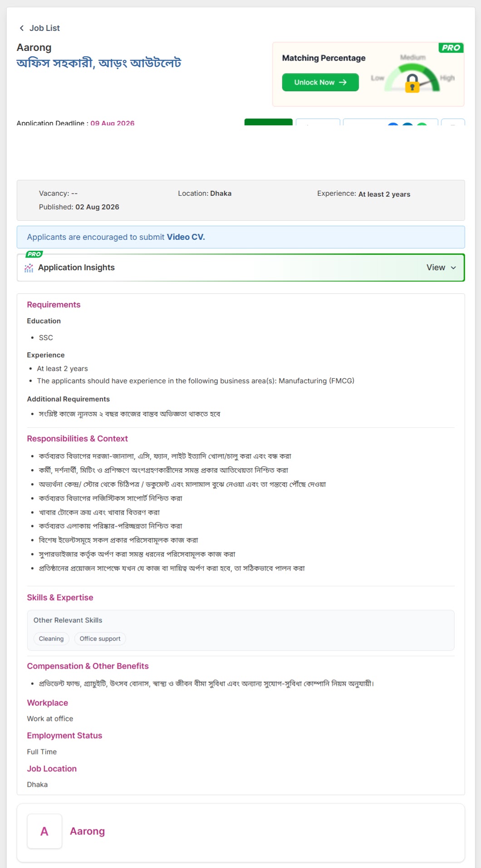Click the PRO tag above Application Insights
This screenshot has height=868, width=481.
point(34,254)
